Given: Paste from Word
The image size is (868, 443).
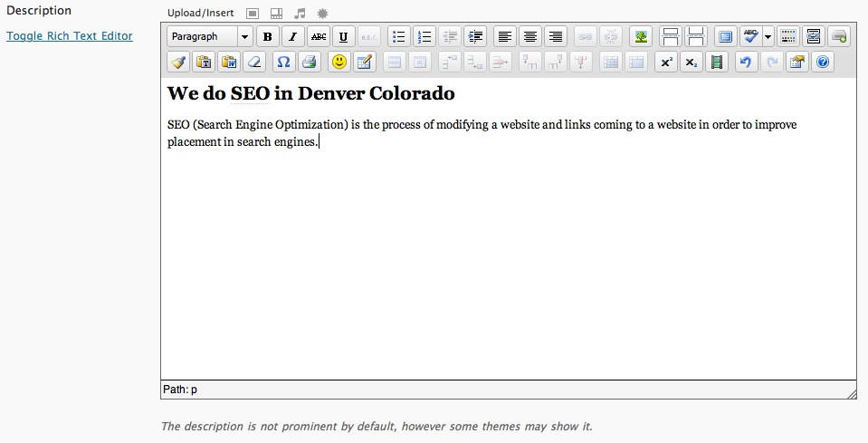Looking at the screenshot, I should (x=229, y=62).
